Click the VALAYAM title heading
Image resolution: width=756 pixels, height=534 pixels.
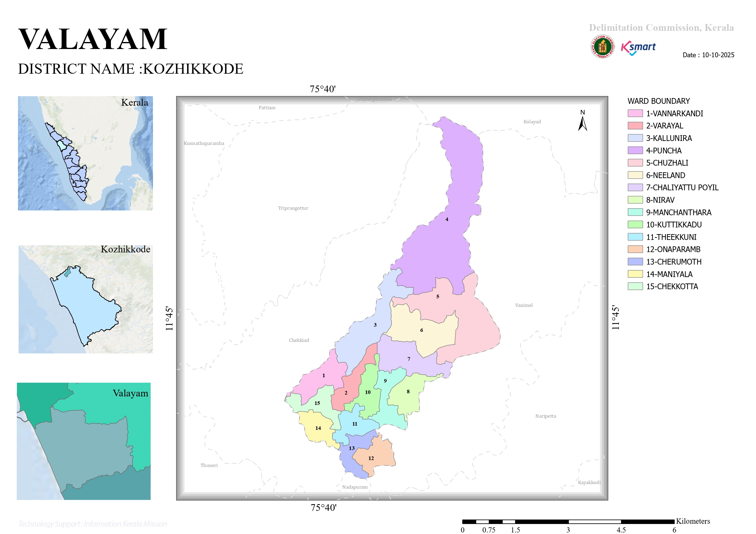pyautogui.click(x=93, y=39)
